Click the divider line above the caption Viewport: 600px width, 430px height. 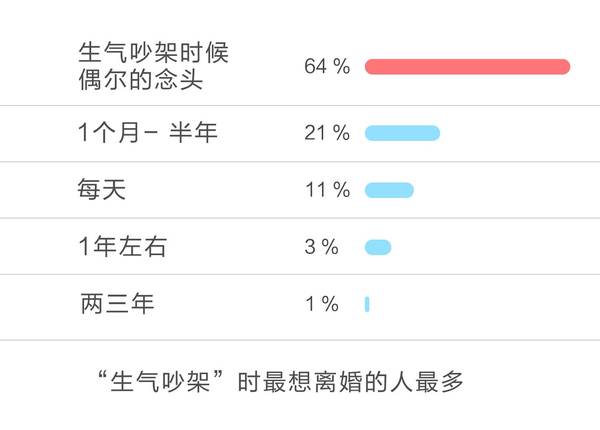300,340
